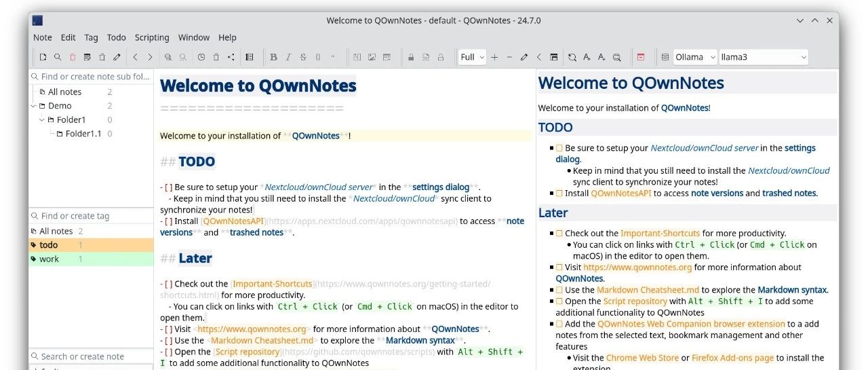The height and width of the screenshot is (370, 868).
Task: Encrypt the note with the closed lock icon
Action: (411, 57)
